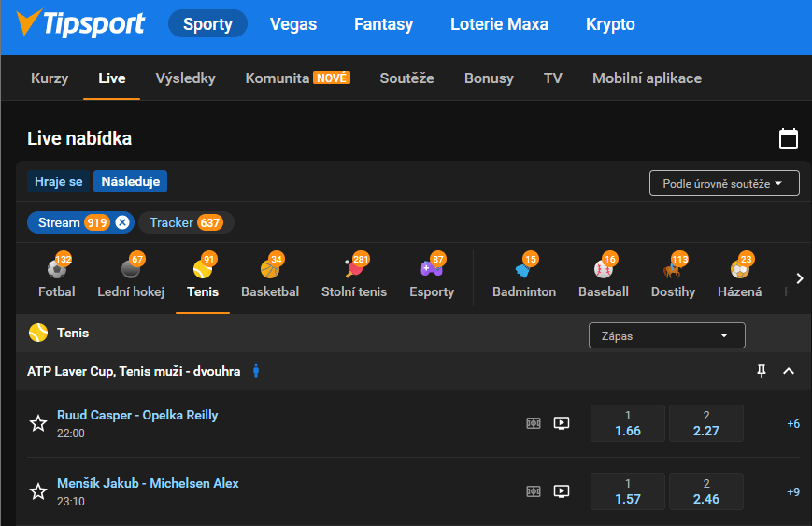Open Soutěže section
Viewport: 812px width, 526px height.
point(407,78)
